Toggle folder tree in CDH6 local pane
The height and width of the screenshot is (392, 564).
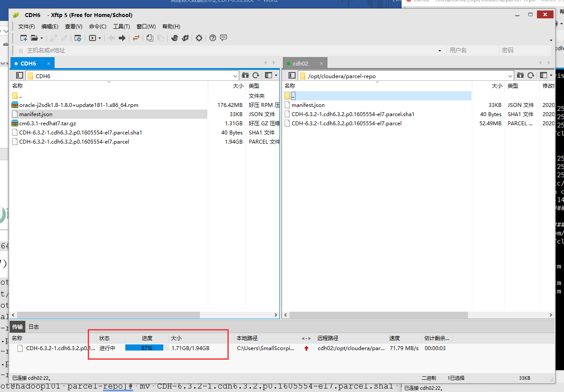[19, 76]
